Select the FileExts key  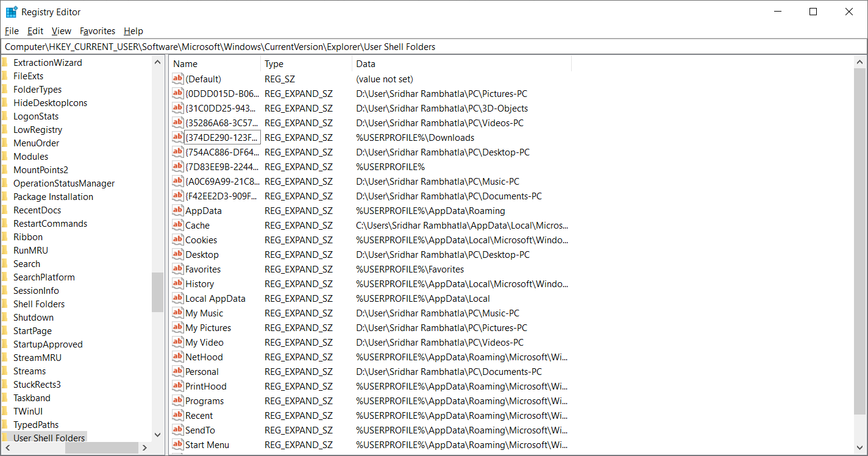point(29,76)
